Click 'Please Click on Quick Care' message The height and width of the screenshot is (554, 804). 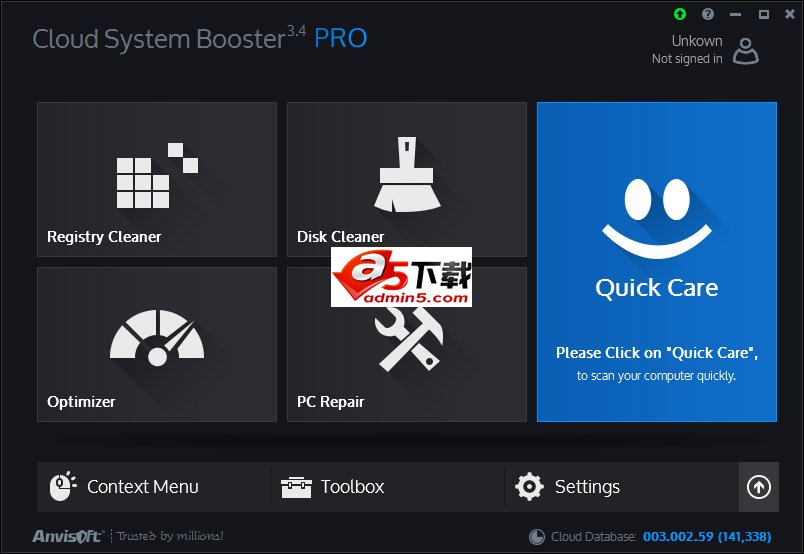coord(657,353)
